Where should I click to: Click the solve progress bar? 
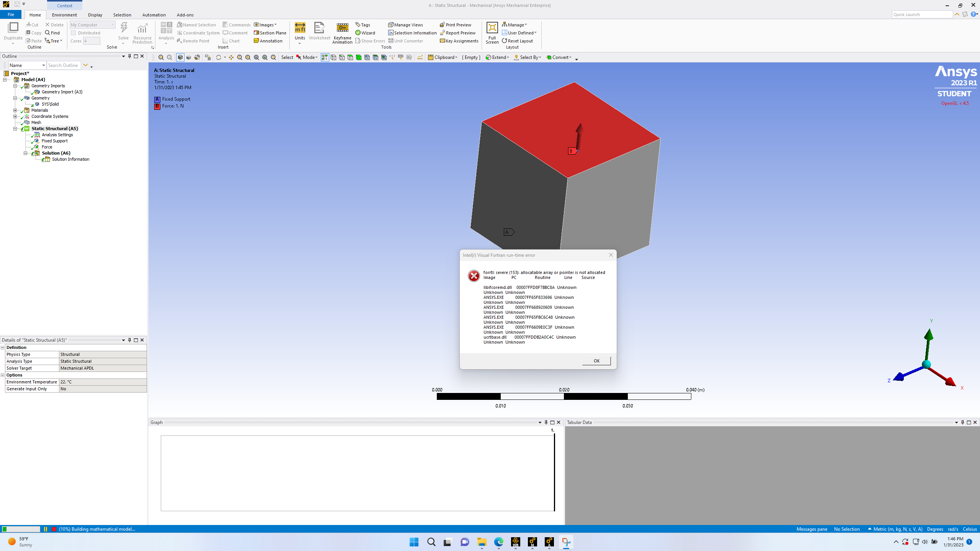pos(21,529)
